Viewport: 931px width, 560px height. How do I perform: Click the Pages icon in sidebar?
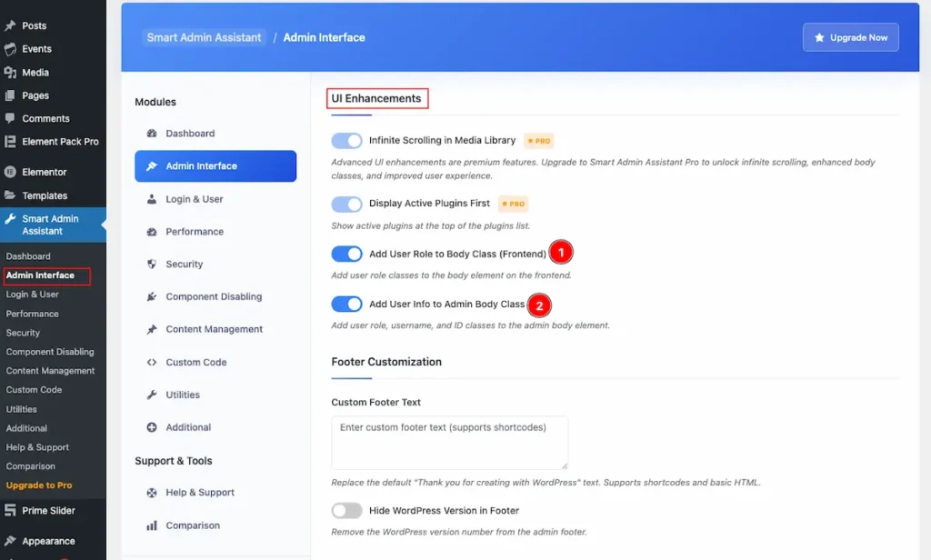[10, 95]
